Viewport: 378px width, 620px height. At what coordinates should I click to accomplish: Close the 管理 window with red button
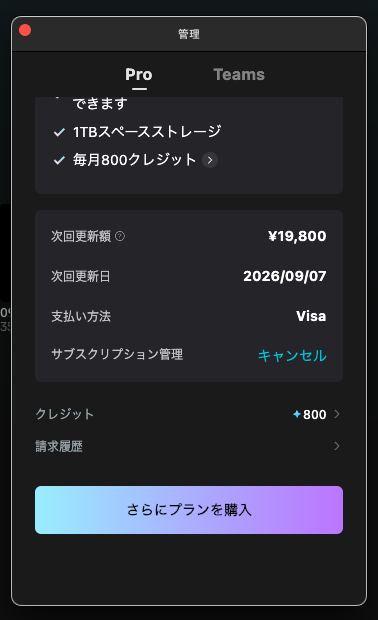(25, 30)
